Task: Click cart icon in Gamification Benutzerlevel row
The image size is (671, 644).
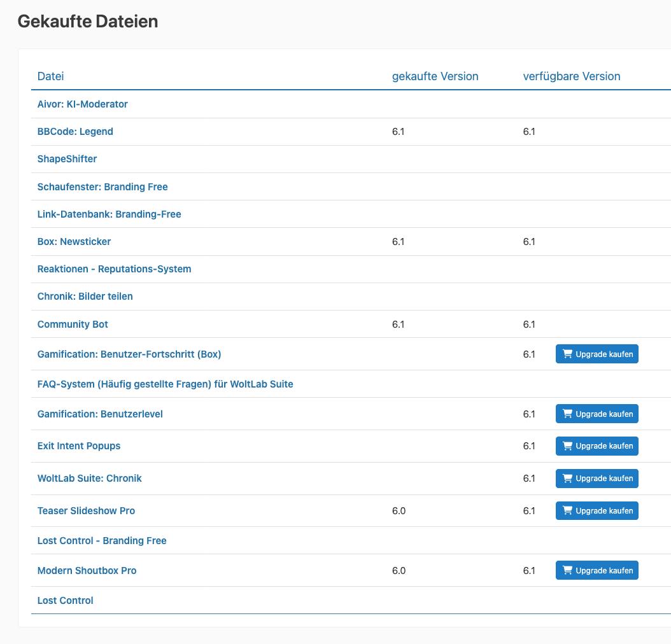Action: (x=567, y=414)
